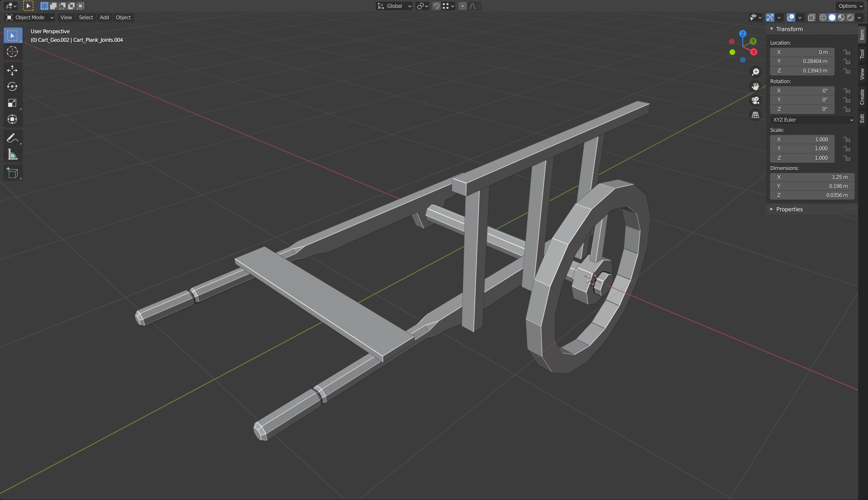Image resolution: width=868 pixels, height=500 pixels.
Task: Toggle camera view icon
Action: tap(755, 100)
